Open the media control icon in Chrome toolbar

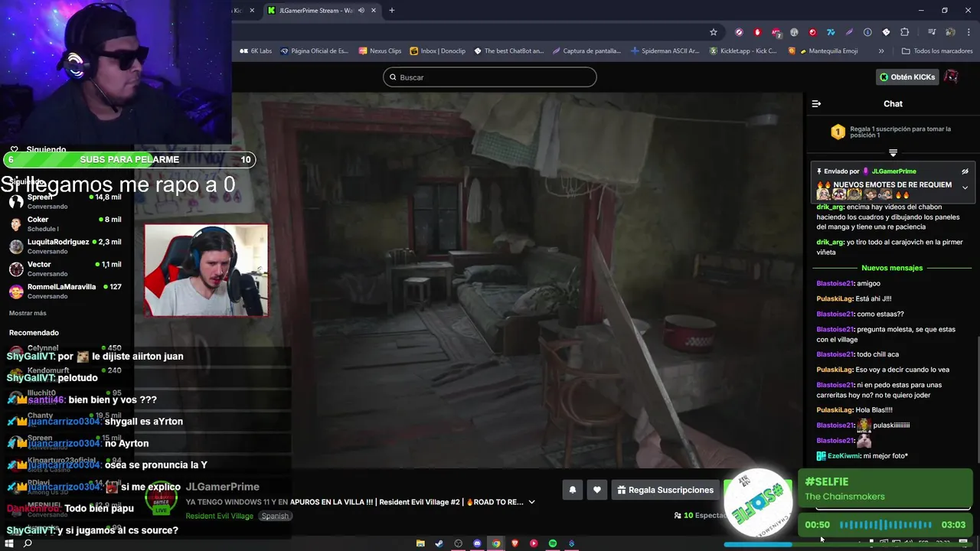[x=932, y=32]
